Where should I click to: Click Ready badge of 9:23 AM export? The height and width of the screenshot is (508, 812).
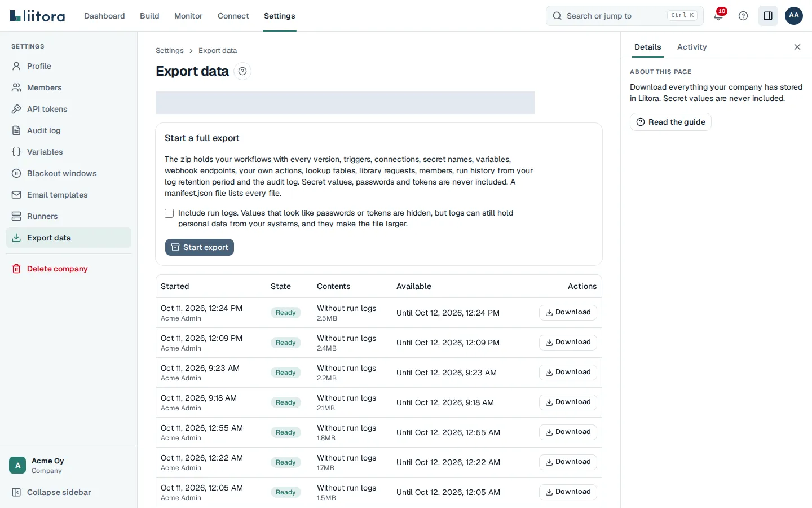pos(286,373)
